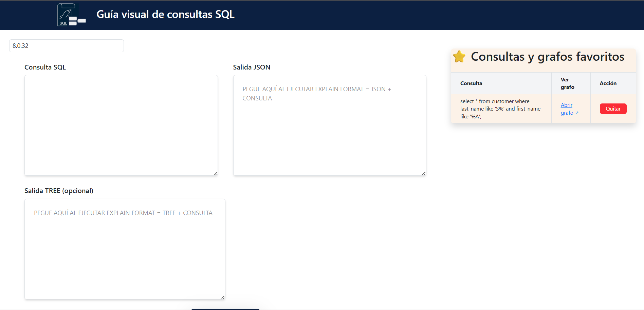
Task: Click the empty Consulta SQL text area
Action: (x=121, y=125)
